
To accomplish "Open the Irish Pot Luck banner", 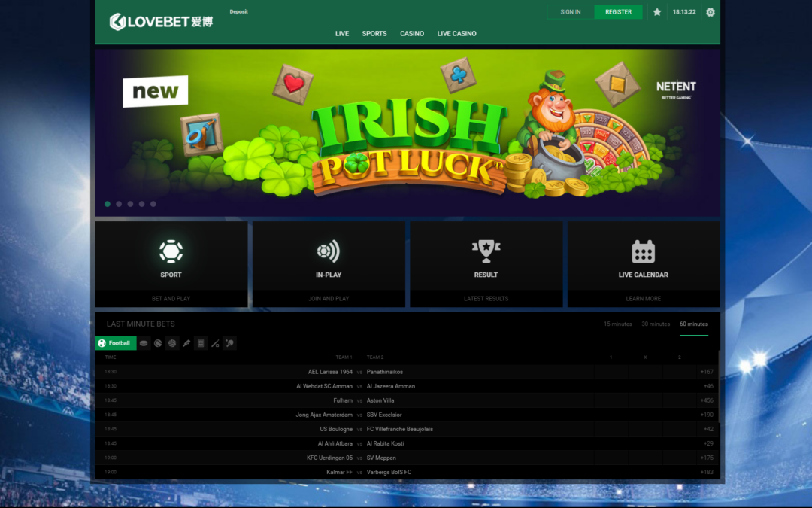I will tap(408, 132).
